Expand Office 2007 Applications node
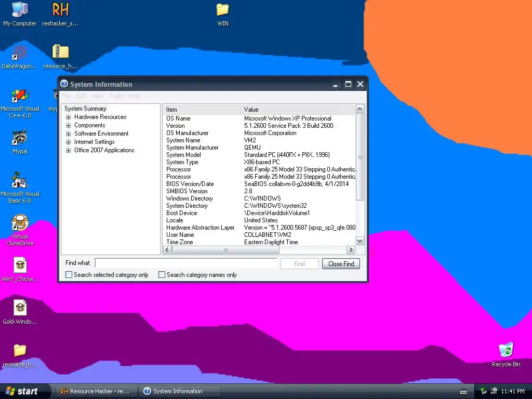The width and height of the screenshot is (532, 399). [x=68, y=150]
